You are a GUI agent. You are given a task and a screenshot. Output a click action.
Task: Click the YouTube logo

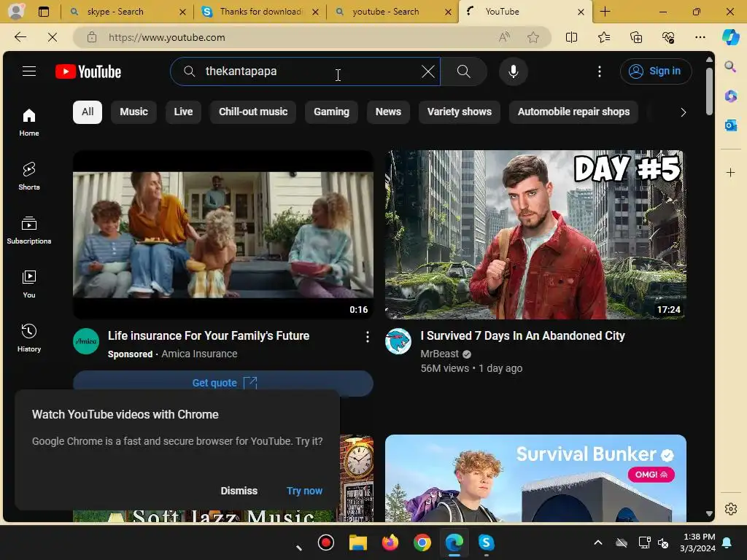click(88, 71)
